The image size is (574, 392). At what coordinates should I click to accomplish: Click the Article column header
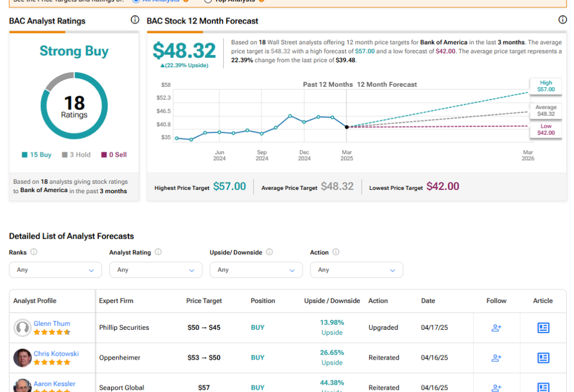543,301
